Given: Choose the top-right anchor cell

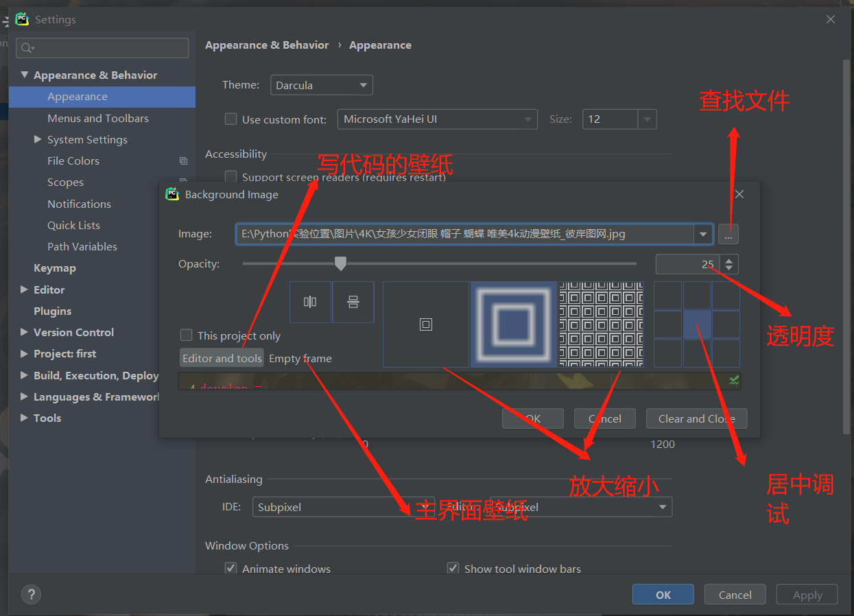Looking at the screenshot, I should coord(726,296).
